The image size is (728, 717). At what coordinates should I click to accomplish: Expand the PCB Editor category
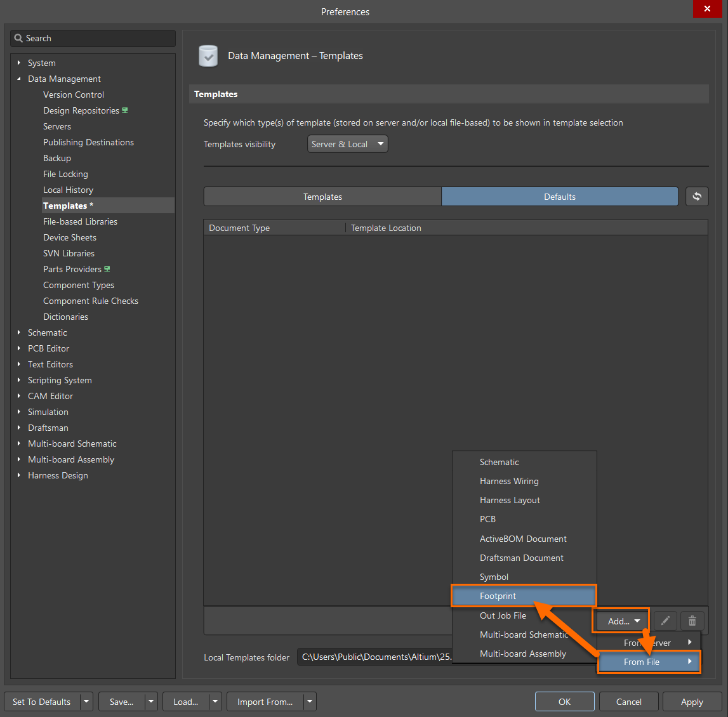pyautogui.click(x=19, y=348)
